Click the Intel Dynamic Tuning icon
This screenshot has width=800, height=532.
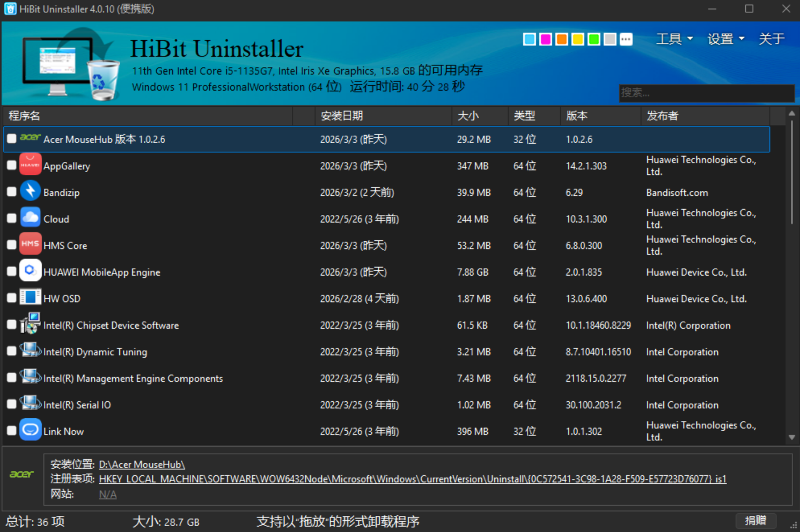tap(30, 351)
